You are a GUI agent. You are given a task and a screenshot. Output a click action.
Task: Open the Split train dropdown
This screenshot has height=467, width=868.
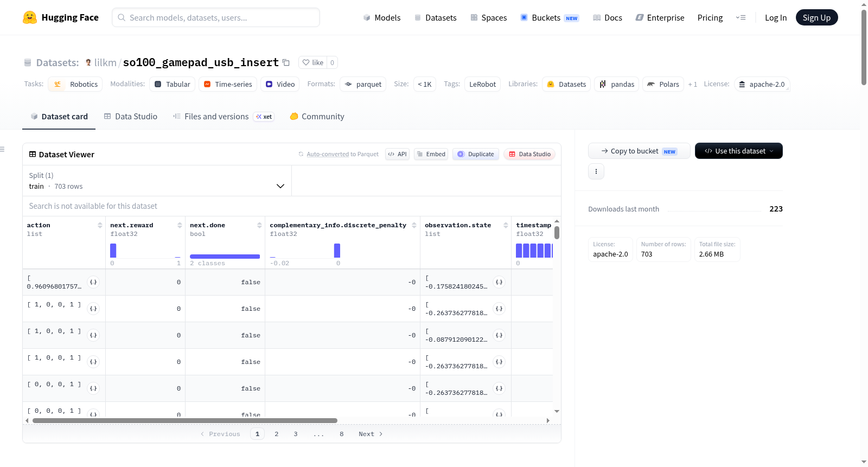[x=157, y=181]
